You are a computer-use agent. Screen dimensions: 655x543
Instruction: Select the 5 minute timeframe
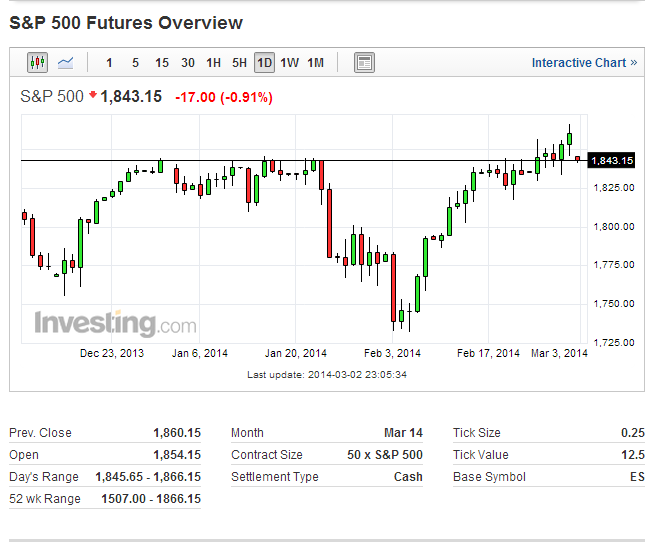135,63
